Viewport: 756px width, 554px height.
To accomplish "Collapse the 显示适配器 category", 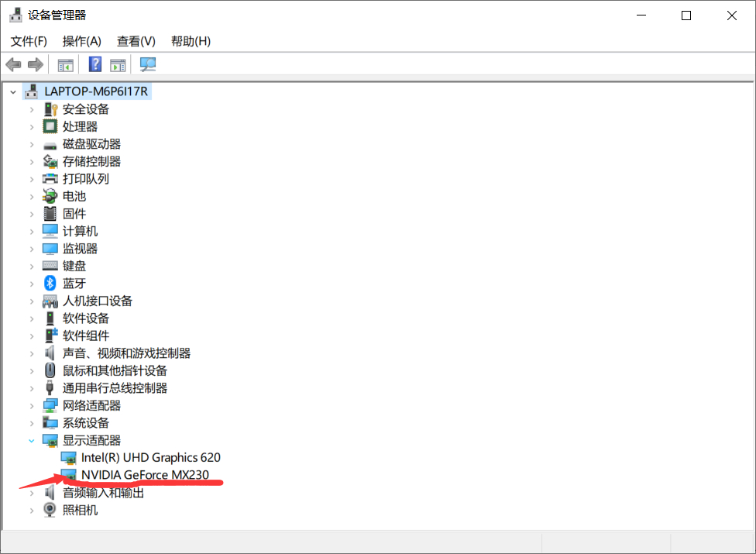I will pos(31,441).
